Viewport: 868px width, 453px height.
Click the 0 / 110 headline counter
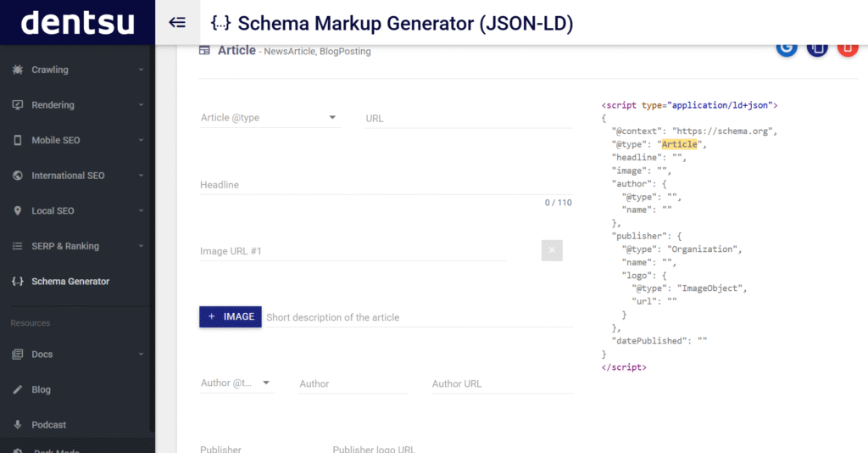point(558,203)
